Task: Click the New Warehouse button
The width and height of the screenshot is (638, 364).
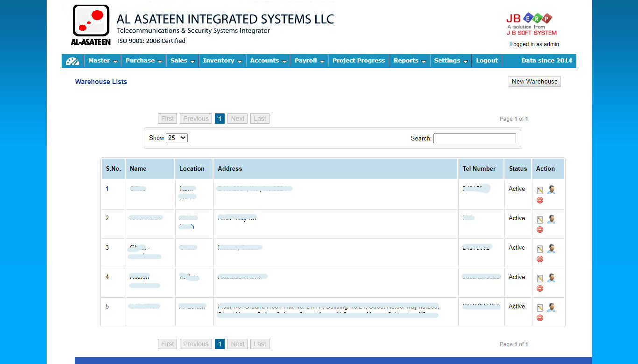Action: coord(535,81)
